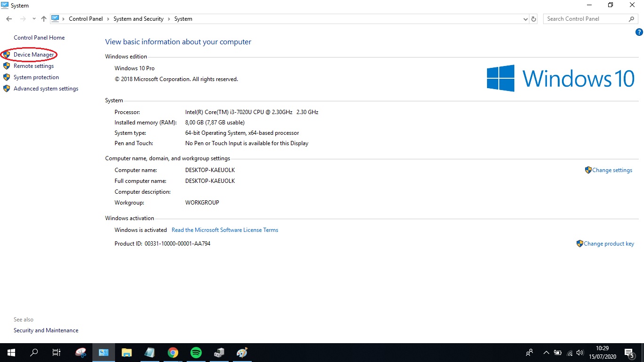644x362 pixels.
Task: Click the People icon in system tray
Action: click(x=529, y=353)
